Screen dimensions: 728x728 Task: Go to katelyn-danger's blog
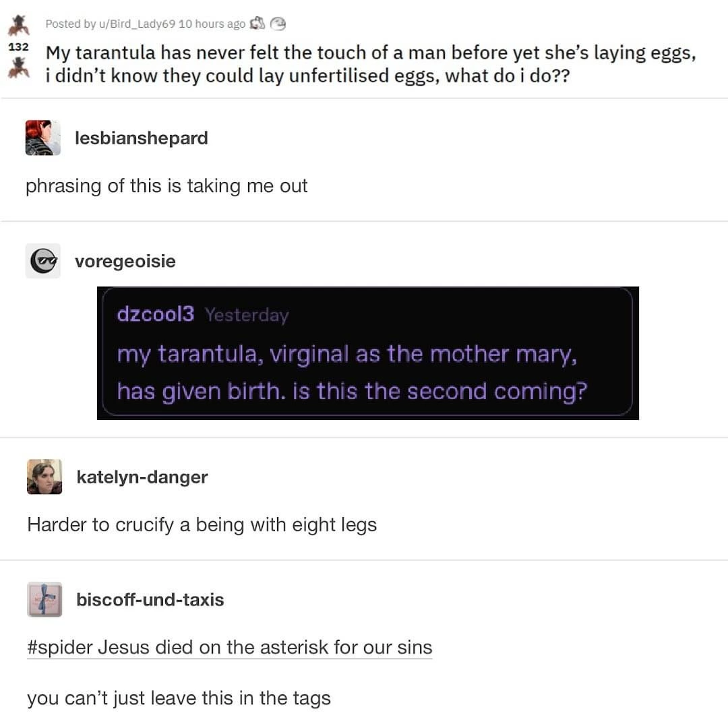coord(142,477)
